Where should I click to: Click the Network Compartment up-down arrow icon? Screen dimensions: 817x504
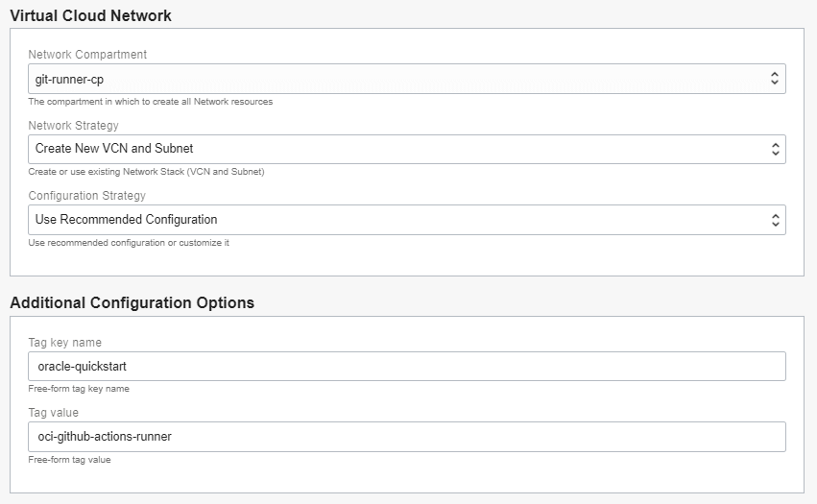(x=775, y=79)
